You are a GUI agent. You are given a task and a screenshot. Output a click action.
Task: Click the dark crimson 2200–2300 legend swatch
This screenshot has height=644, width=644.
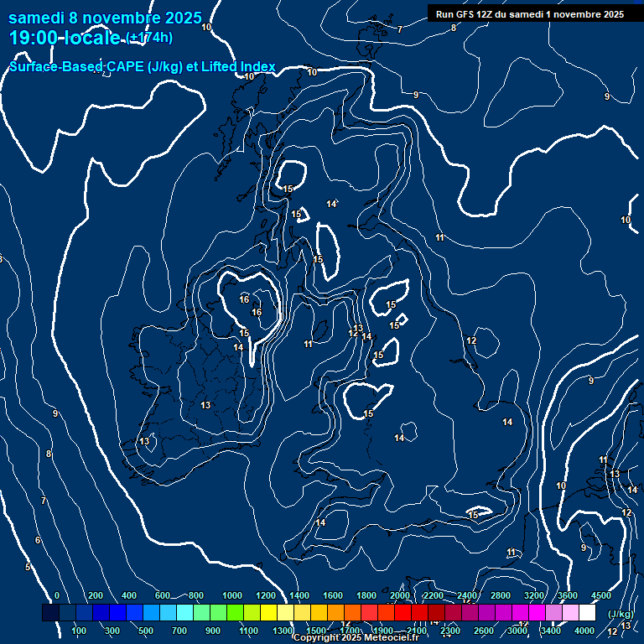[436, 612]
